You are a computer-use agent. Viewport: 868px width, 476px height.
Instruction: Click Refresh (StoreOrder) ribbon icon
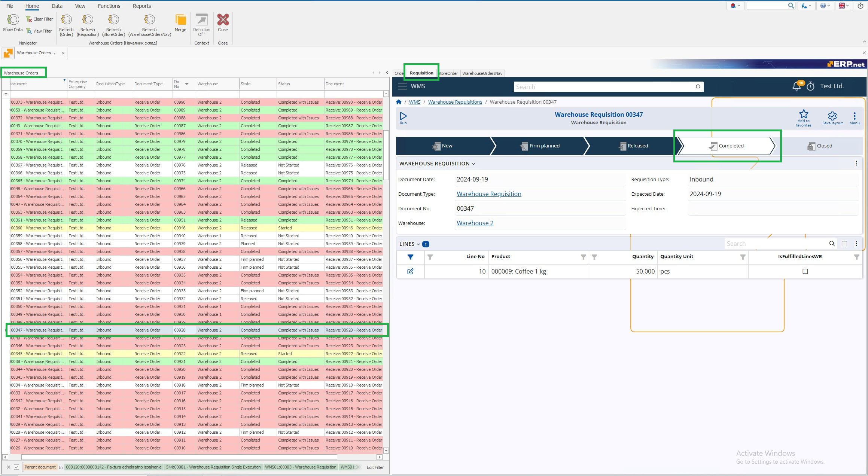point(113,25)
